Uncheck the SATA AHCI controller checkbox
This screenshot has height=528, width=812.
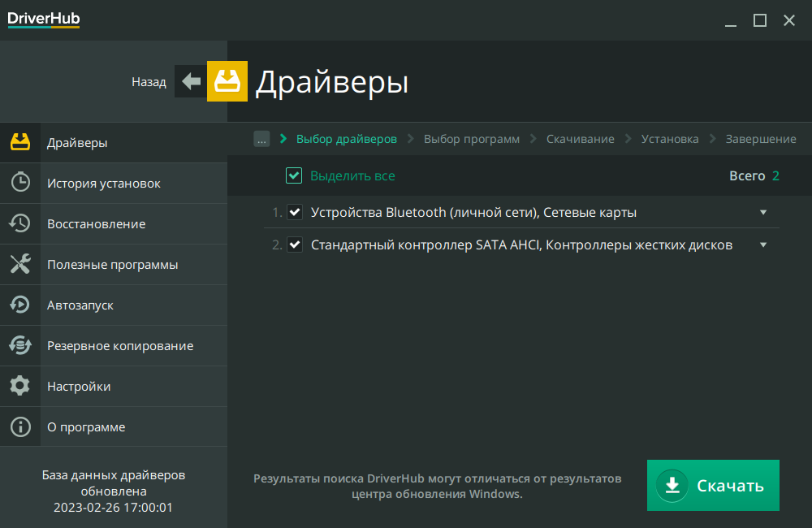(295, 245)
